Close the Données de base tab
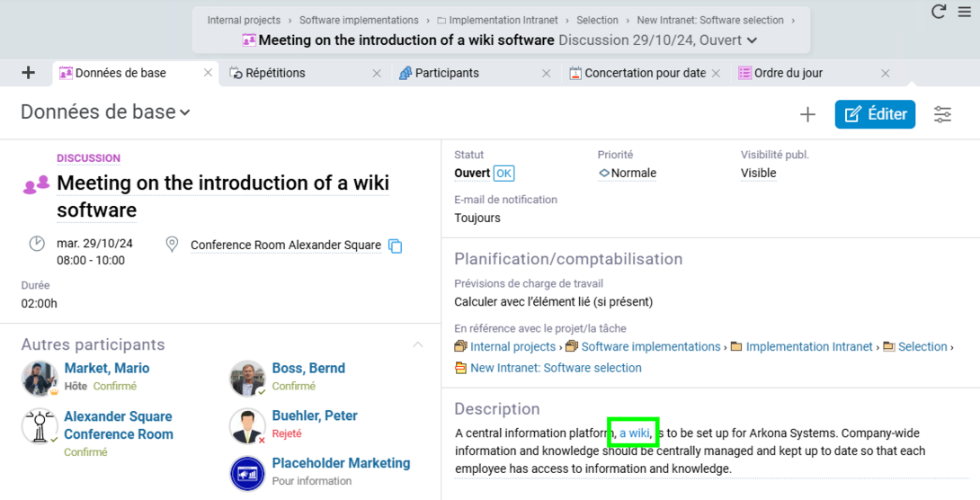Viewport: 980px width, 500px height. 208,73
